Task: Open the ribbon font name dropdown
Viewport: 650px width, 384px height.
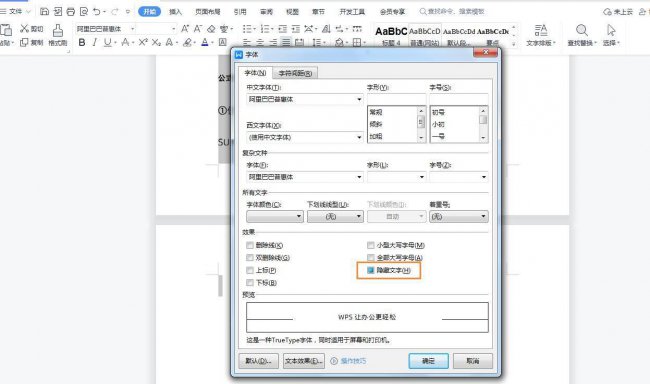Action: click(x=133, y=29)
